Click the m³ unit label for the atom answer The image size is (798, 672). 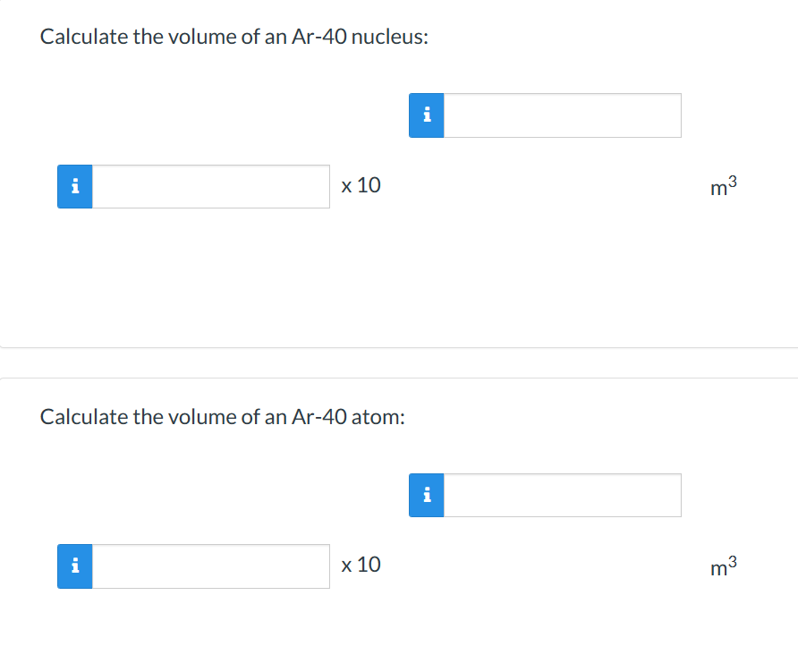721,566
